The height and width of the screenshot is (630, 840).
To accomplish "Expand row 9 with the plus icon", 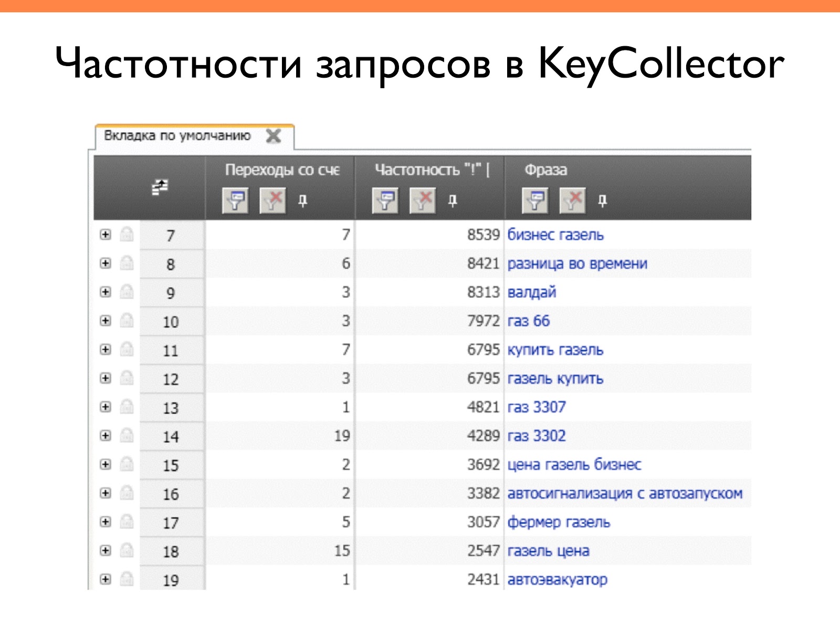I will point(106,292).
